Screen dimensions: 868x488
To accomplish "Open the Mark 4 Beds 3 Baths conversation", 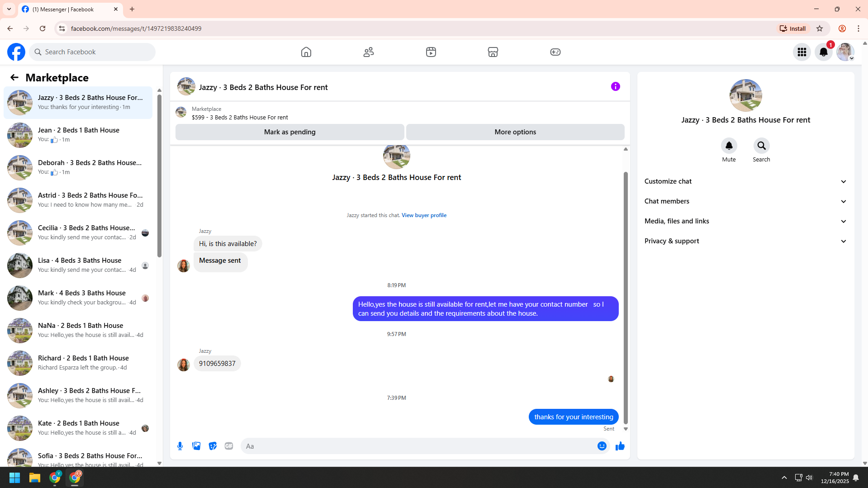I will point(78,298).
